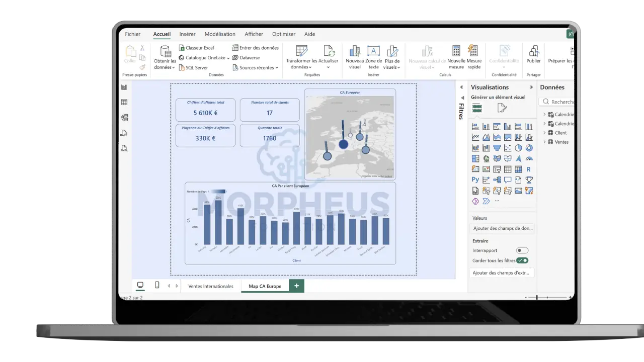Viewport: 644px width, 362px height.
Task: Open the DAX query view
Action: click(x=124, y=133)
